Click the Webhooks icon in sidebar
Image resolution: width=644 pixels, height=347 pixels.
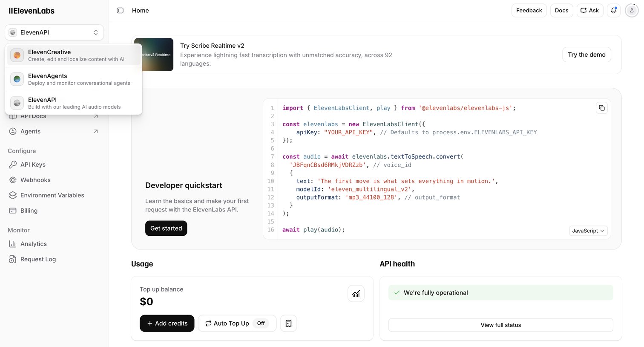[13, 180]
